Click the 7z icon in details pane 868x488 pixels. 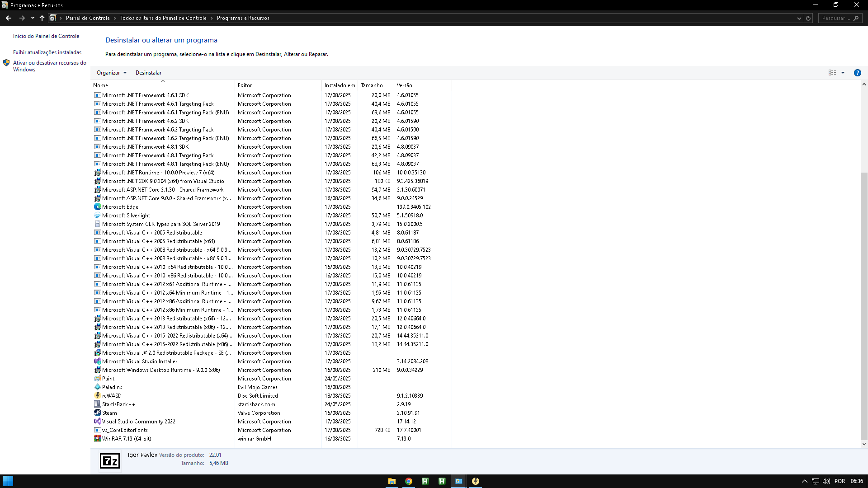tap(110, 461)
